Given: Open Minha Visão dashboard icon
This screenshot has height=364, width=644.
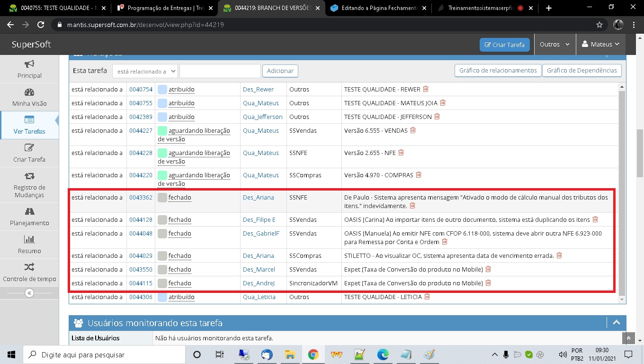Looking at the screenshot, I should point(29,92).
